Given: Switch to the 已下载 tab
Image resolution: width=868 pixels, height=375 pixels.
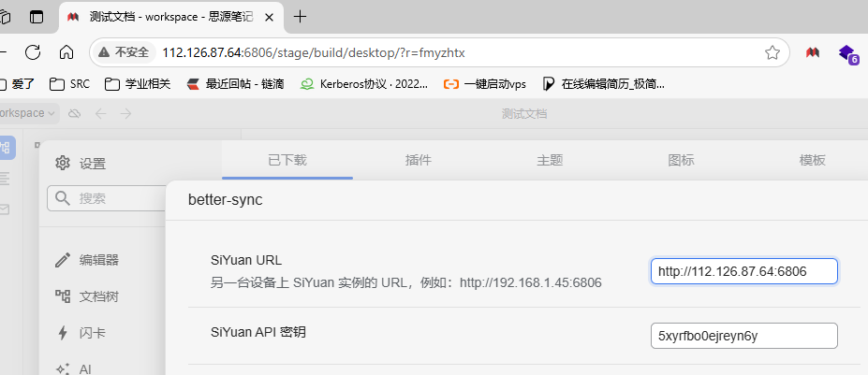Looking at the screenshot, I should pos(287,161).
